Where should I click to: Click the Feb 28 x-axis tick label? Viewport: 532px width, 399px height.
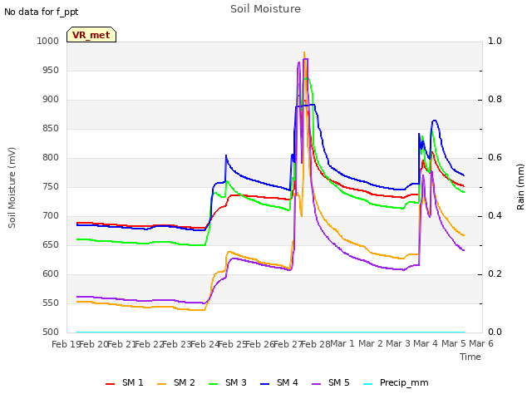(x=316, y=344)
